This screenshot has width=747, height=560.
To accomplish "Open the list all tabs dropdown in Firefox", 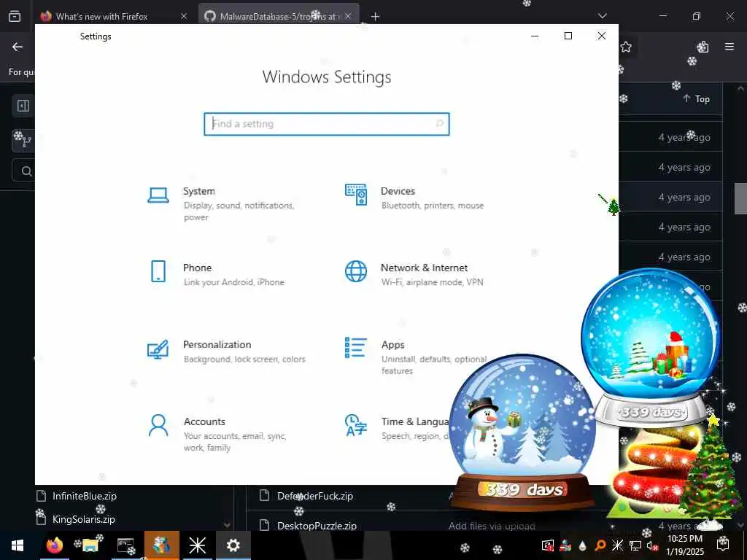I will point(602,16).
